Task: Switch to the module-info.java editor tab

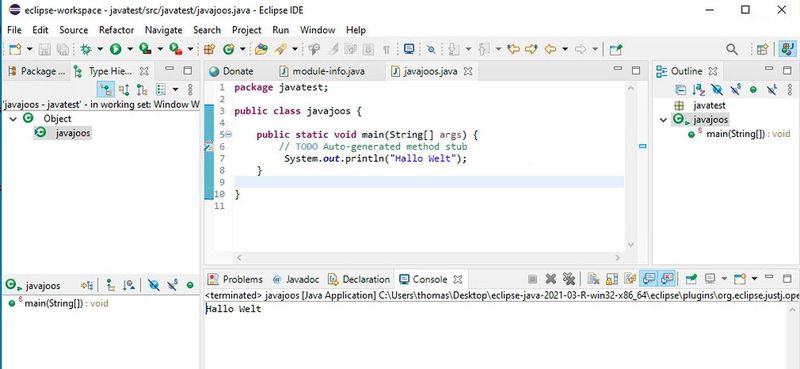Action: [322, 71]
